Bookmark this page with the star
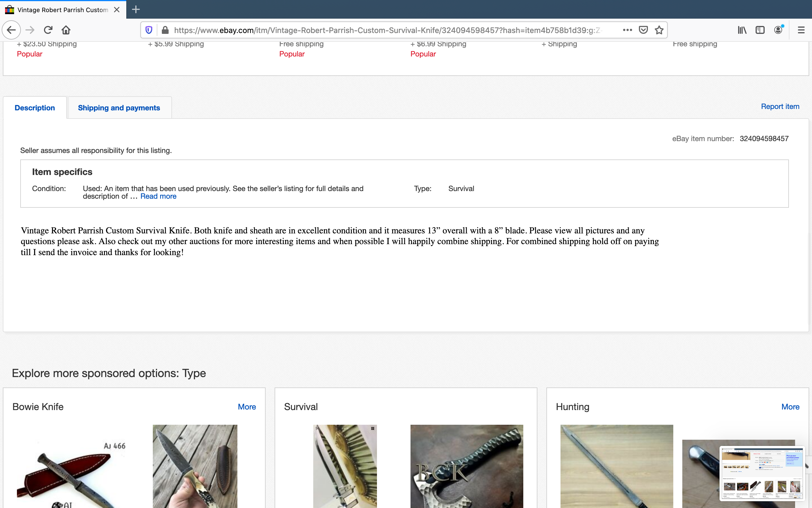This screenshot has height=508, width=812. [x=659, y=30]
